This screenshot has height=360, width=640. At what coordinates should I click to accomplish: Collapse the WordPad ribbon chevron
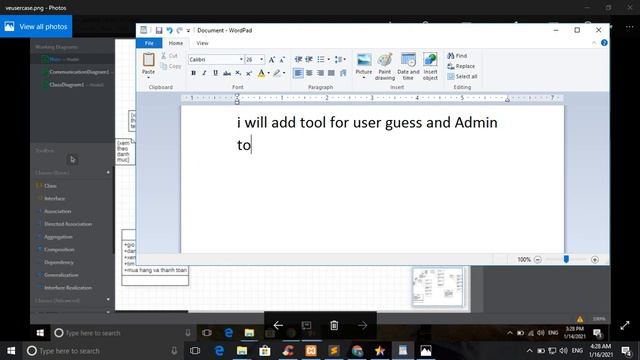tap(594, 43)
